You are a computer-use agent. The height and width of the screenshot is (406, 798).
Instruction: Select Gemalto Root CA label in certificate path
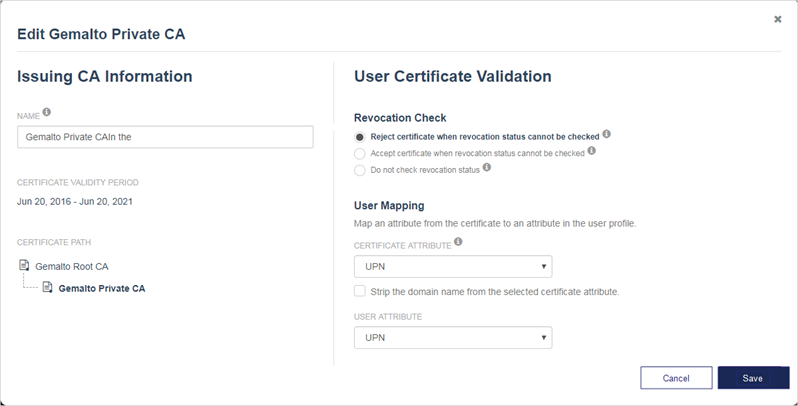[x=71, y=267]
